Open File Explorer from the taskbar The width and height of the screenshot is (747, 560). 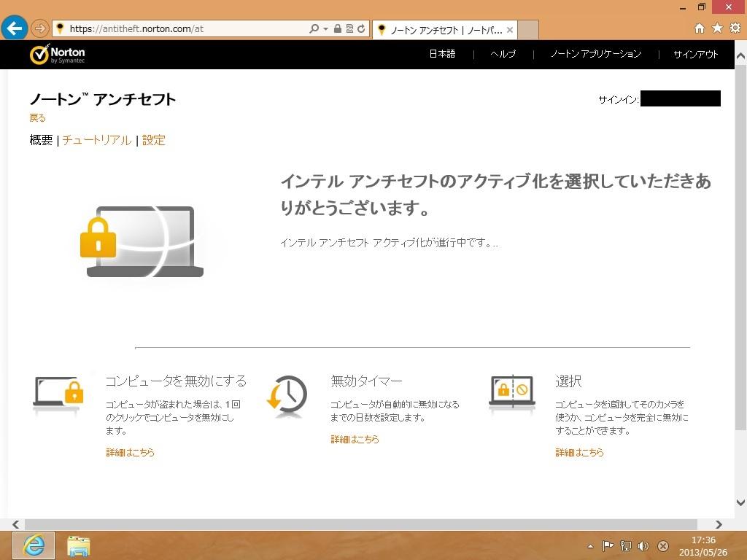click(78, 545)
